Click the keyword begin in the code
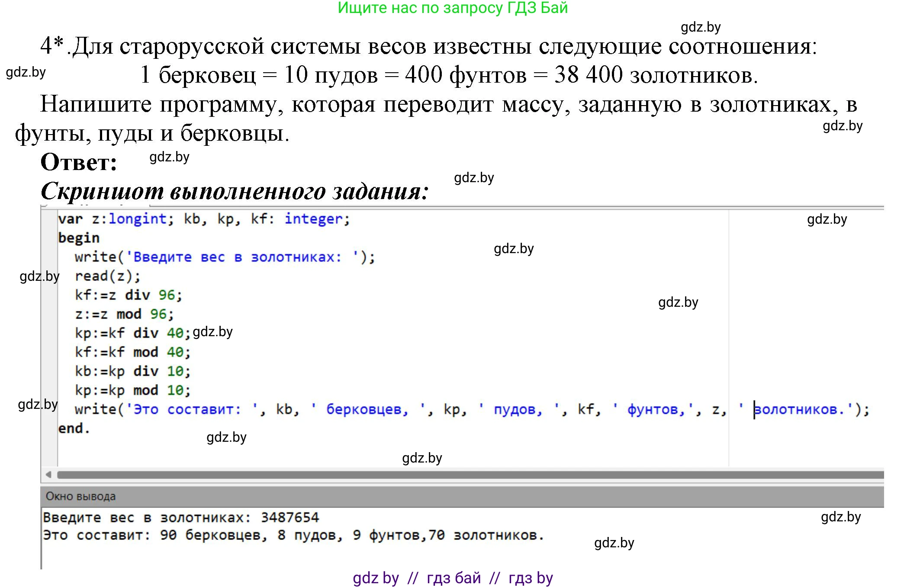Image resolution: width=907 pixels, height=588 pixels. (79, 237)
